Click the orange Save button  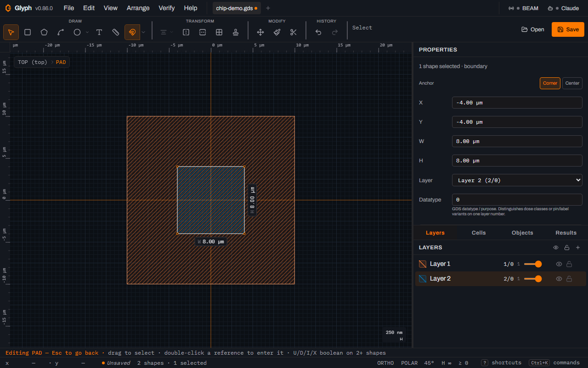pos(568,29)
